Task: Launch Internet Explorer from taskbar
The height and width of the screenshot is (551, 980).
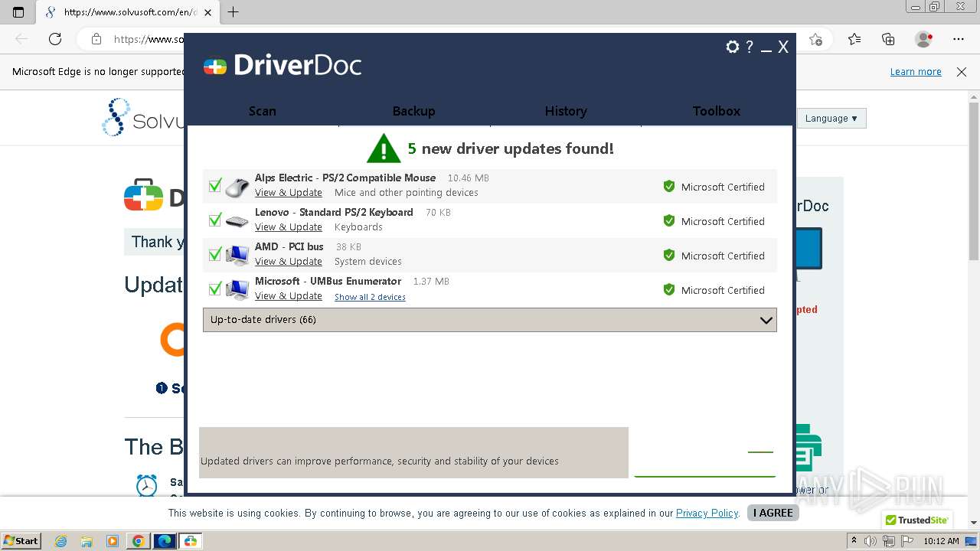Action: click(61, 541)
